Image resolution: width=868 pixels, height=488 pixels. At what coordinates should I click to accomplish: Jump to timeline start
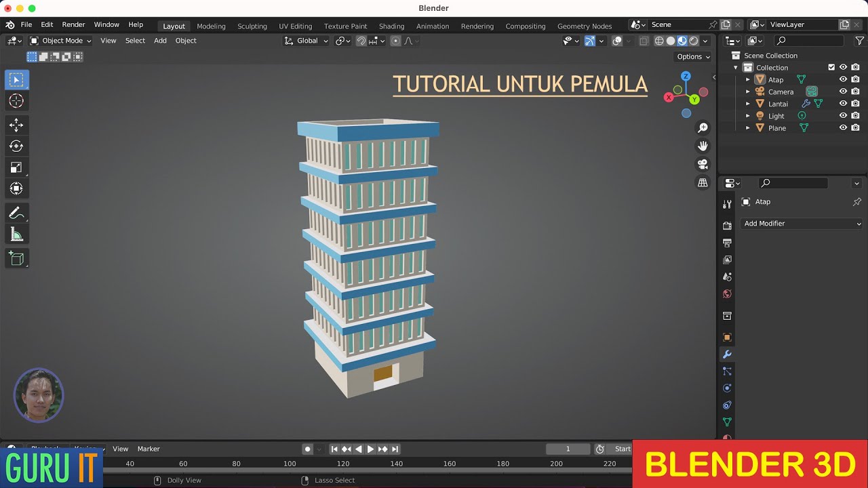[x=334, y=449]
